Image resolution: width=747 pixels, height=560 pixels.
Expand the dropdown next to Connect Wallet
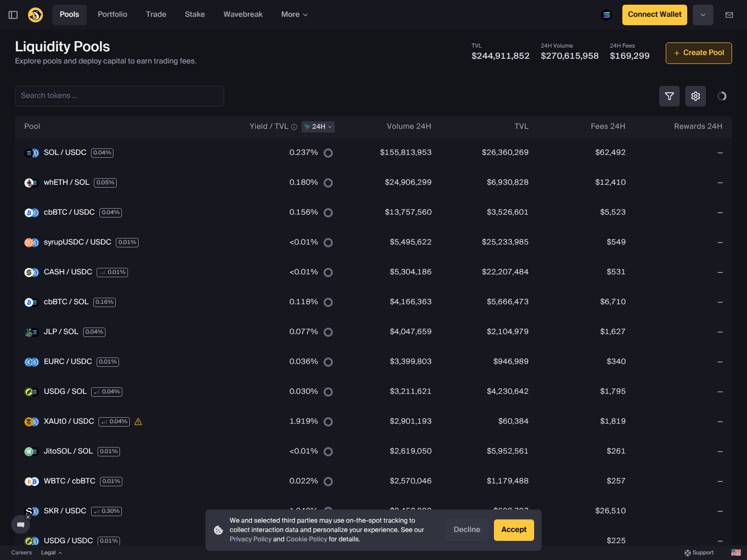703,15
